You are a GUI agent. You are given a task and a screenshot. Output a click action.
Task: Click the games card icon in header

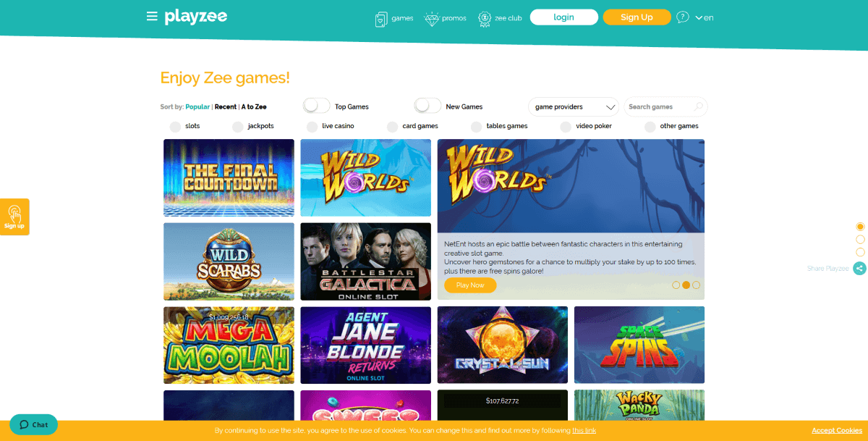tap(381, 19)
